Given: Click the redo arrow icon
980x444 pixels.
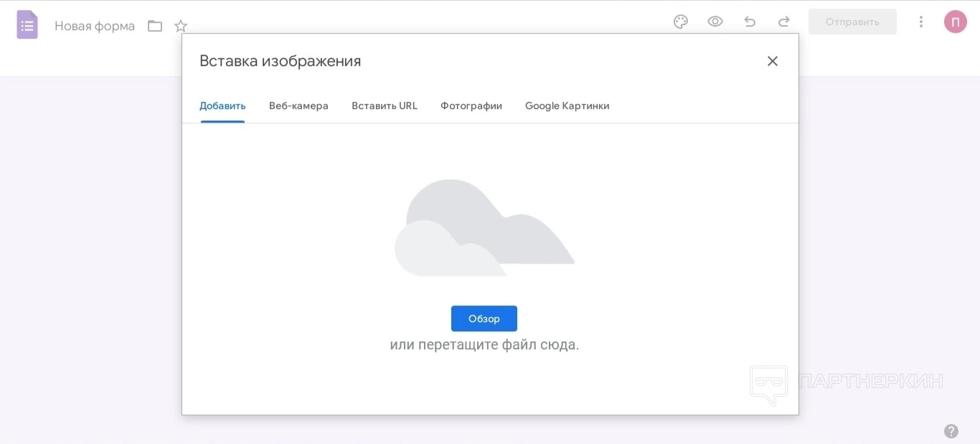Looking at the screenshot, I should [784, 22].
